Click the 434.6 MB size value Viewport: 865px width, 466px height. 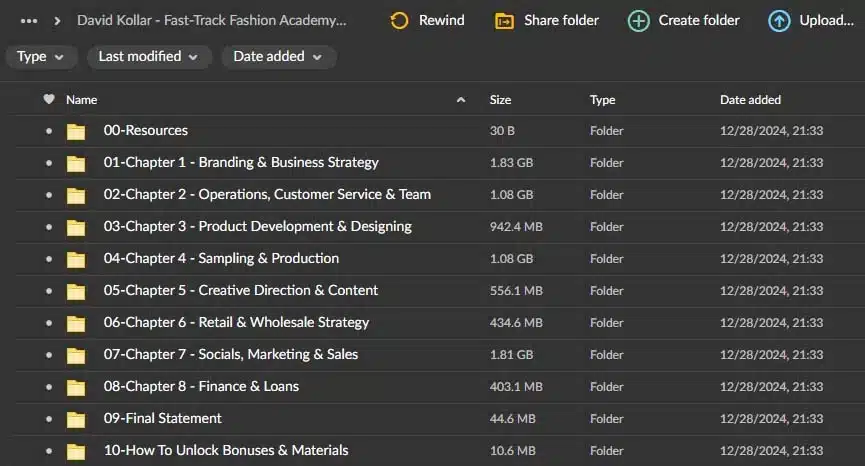tap(516, 323)
